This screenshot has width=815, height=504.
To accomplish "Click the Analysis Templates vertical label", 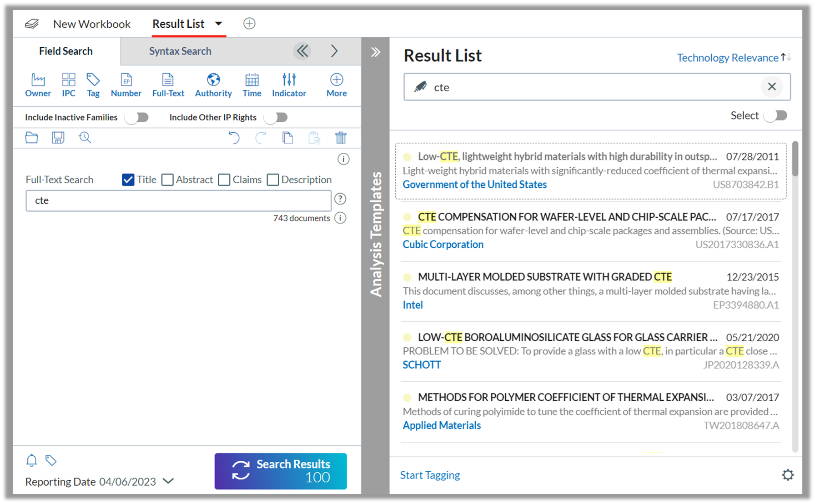I will [376, 235].
